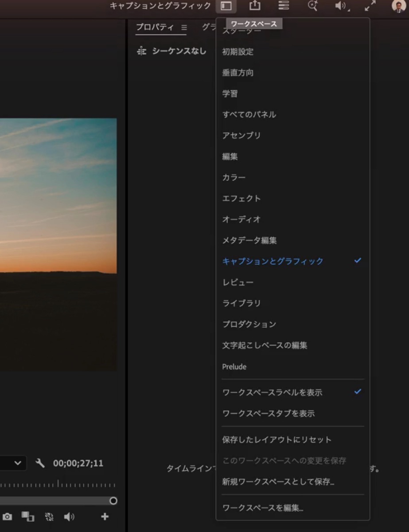Enable ワークスペースタブを表示 option
Image resolution: width=409 pixels, height=532 pixels.
point(292,413)
